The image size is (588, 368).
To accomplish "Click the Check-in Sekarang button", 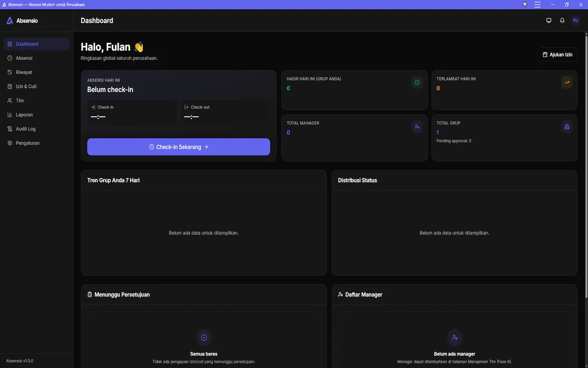I will point(179,147).
